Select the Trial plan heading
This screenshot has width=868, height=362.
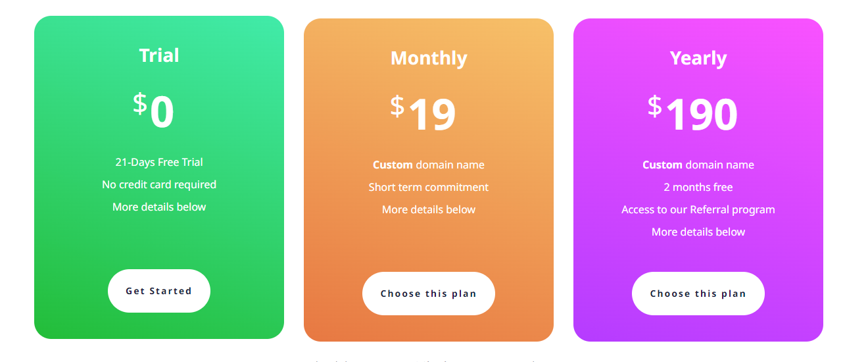pos(159,55)
